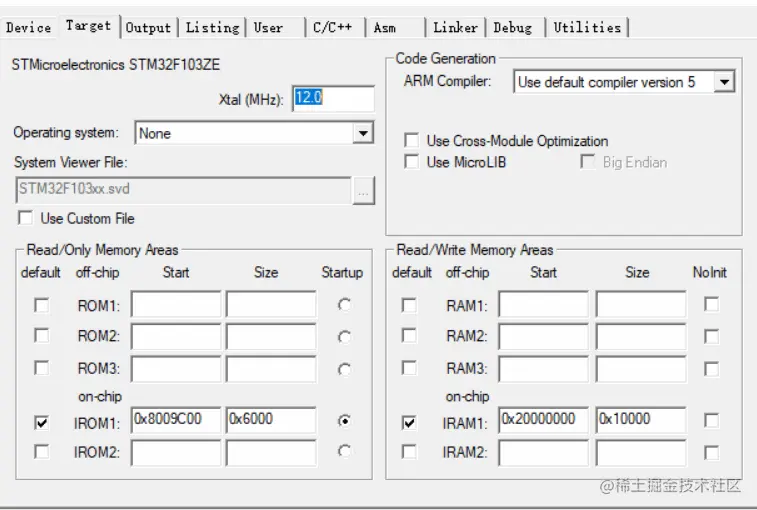The height and width of the screenshot is (510, 757).
Task: Select IROM1 startup radio button
Action: click(x=344, y=421)
